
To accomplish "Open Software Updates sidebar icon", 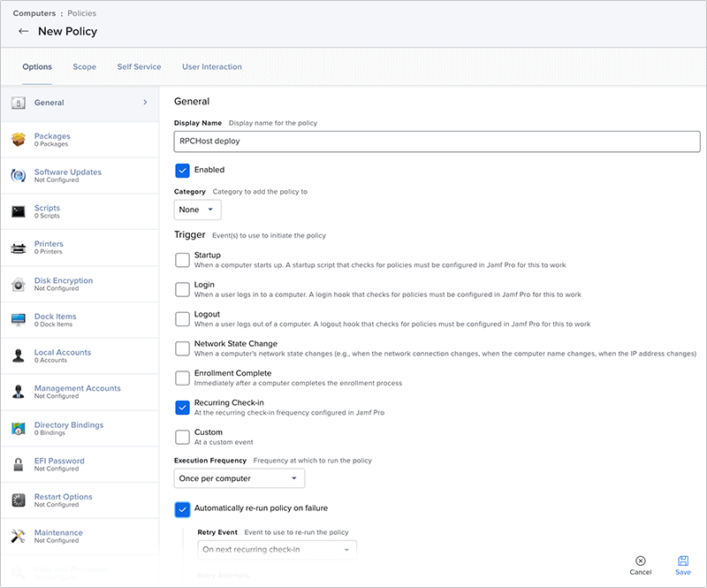I will point(18,176).
